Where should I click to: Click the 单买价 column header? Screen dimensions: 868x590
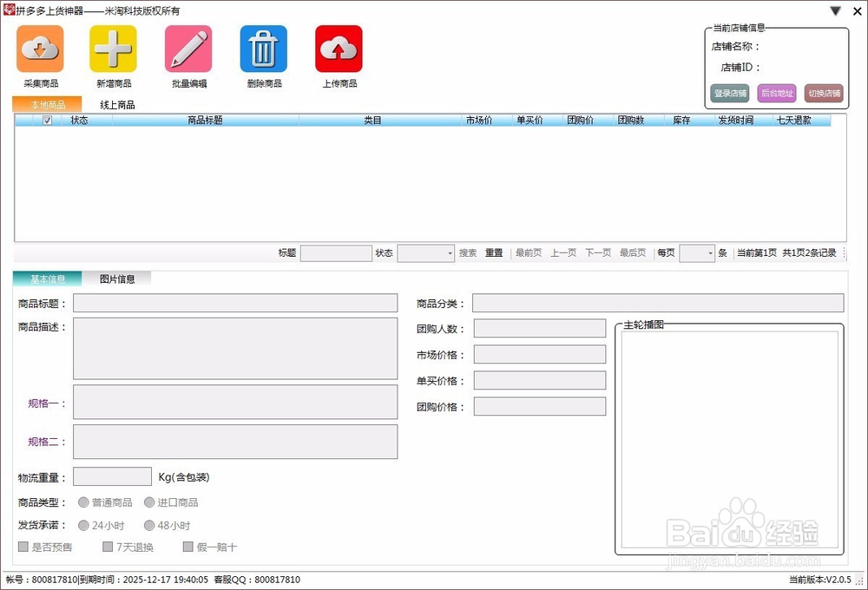click(529, 120)
